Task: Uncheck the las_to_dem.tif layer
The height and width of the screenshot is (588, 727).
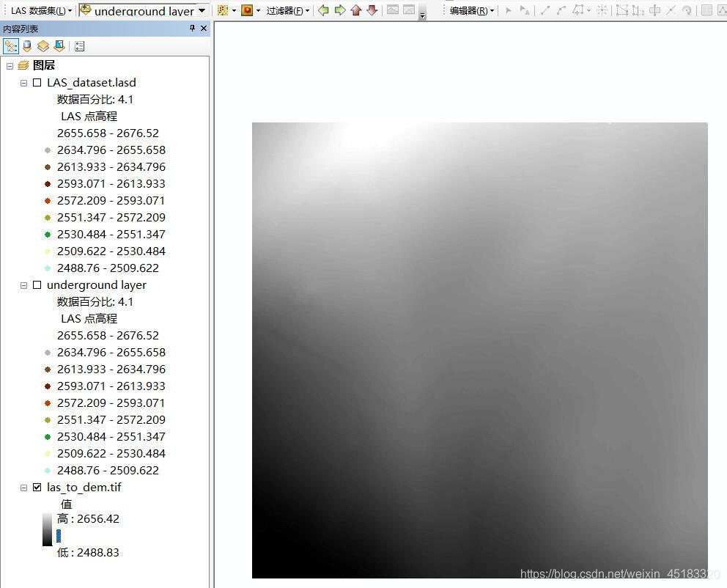Action: pos(37,488)
